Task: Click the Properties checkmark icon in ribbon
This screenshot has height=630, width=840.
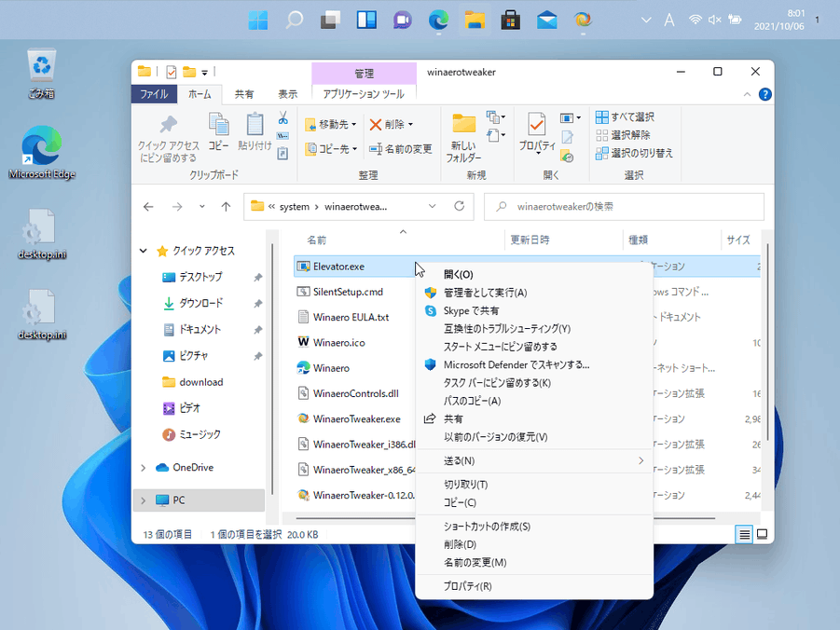Action: tap(536, 124)
